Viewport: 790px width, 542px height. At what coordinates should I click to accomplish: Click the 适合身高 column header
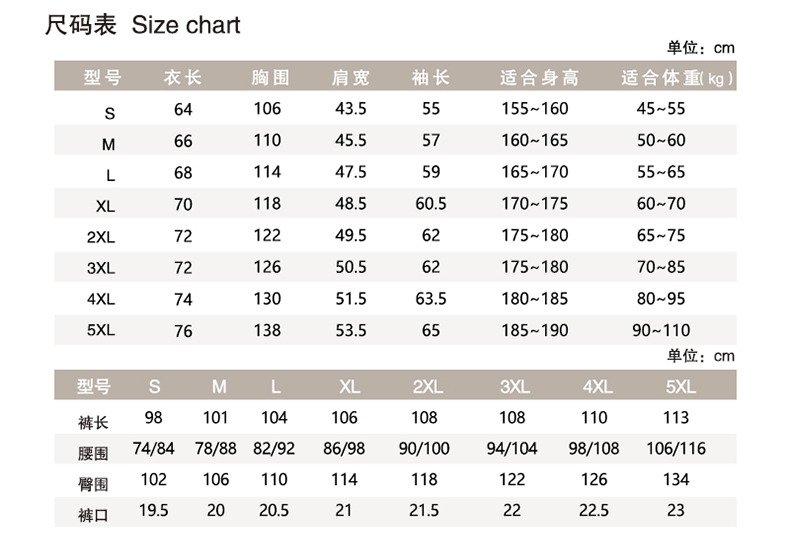click(x=539, y=77)
